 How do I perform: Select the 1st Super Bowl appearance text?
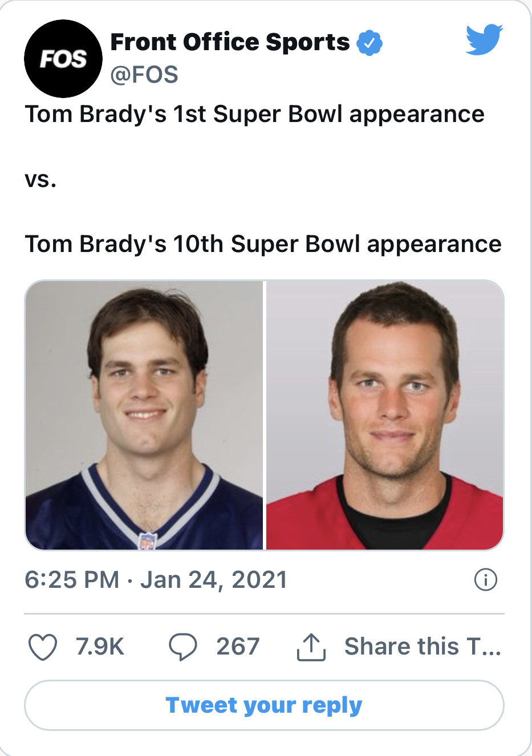click(328, 114)
